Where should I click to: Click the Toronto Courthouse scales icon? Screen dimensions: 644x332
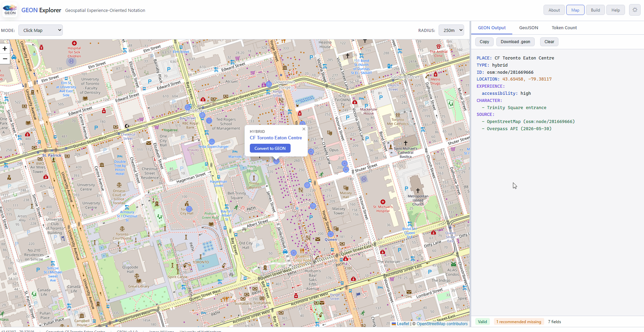pyautogui.click(x=122, y=229)
